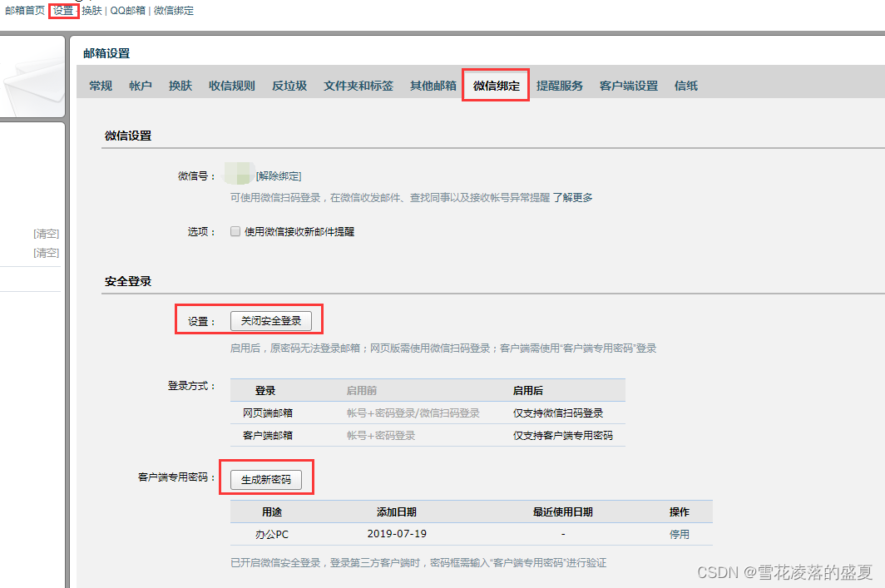This screenshot has height=588, width=885.
Task: Go to QQ邮箱 link
Action: (x=127, y=11)
